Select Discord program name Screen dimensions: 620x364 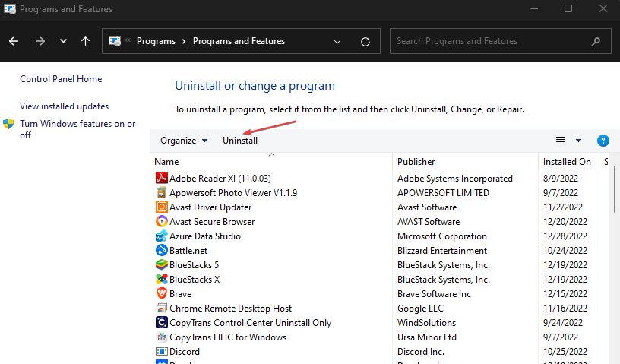click(x=185, y=352)
